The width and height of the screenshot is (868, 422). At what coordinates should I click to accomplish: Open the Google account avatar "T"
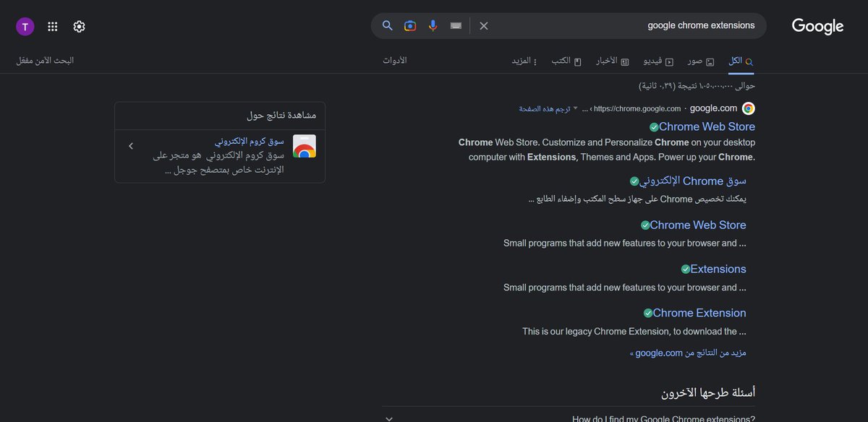tap(25, 27)
